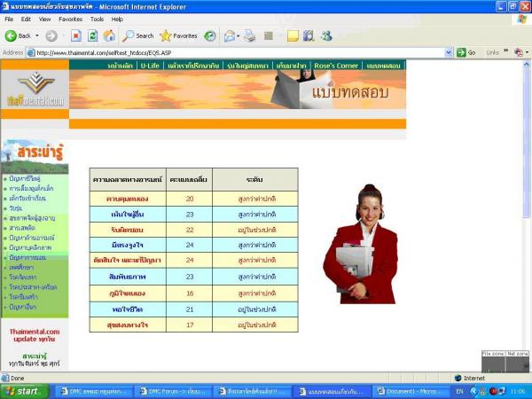Click the Stop loading icon
Viewport: 532px width, 399px height.
tap(76, 35)
